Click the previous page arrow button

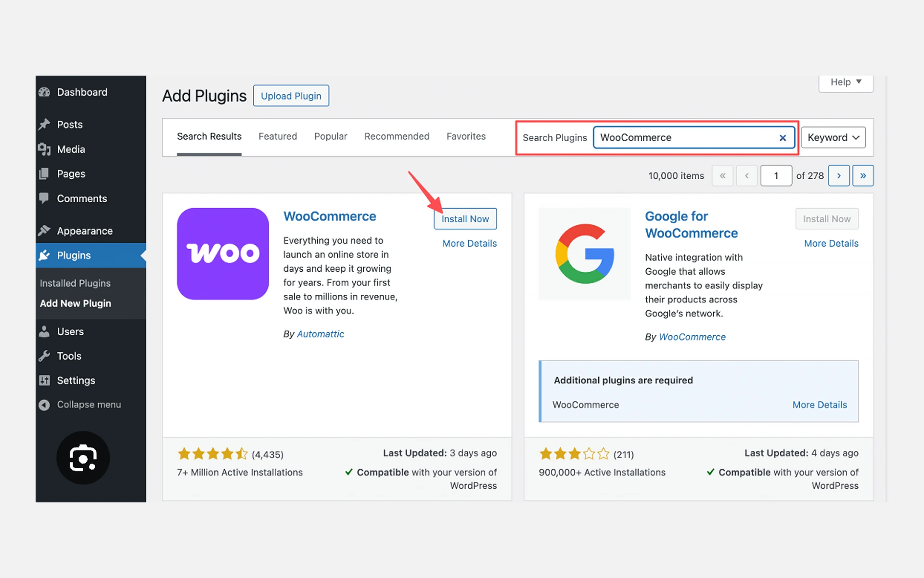747,176
